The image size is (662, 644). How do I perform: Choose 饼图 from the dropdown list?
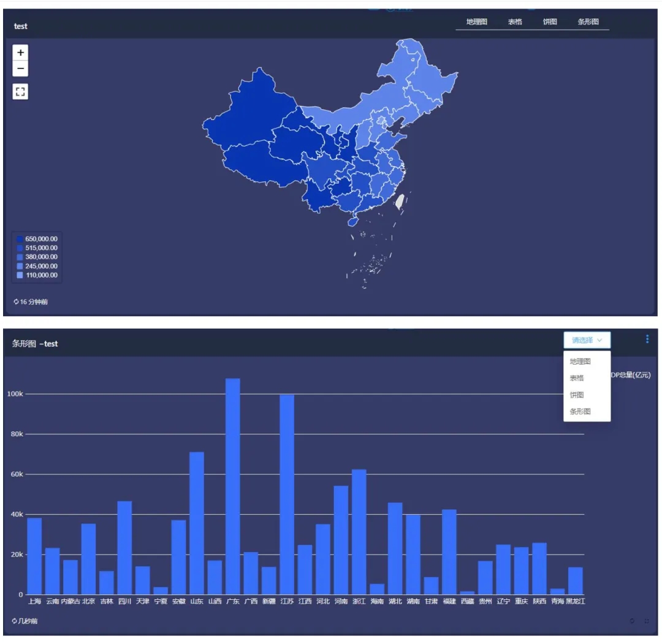coord(577,395)
